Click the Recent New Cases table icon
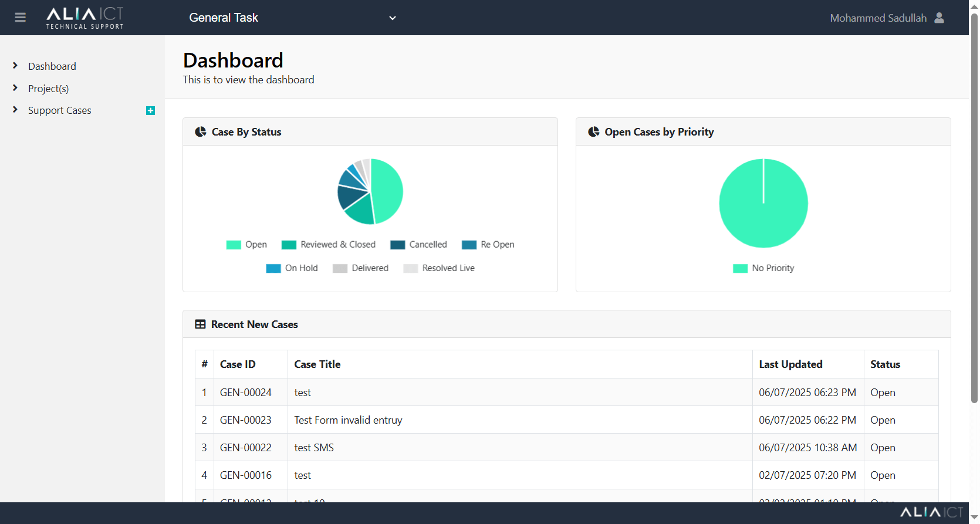Viewport: 980px width, 524px height. 200,324
